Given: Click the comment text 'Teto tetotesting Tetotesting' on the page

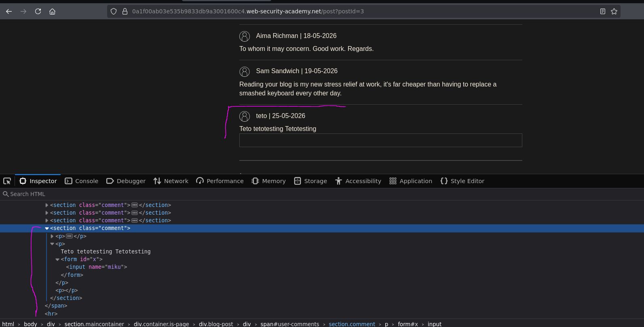Looking at the screenshot, I should coord(278,129).
